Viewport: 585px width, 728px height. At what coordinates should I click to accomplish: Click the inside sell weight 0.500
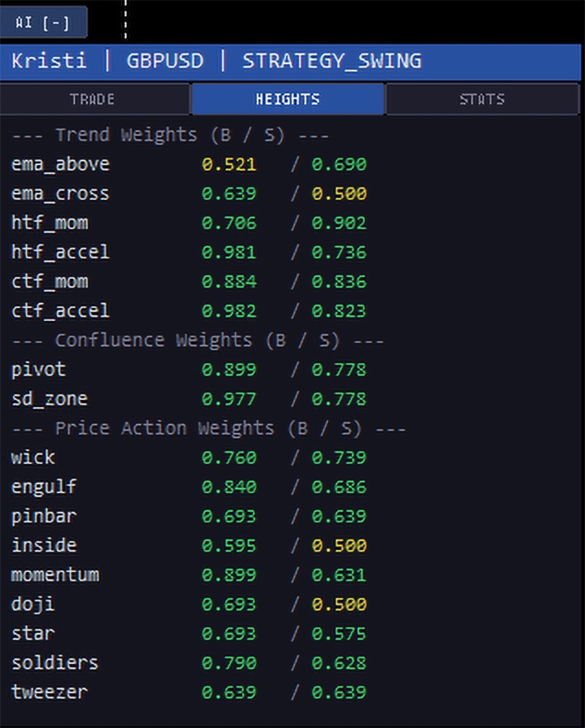339,545
